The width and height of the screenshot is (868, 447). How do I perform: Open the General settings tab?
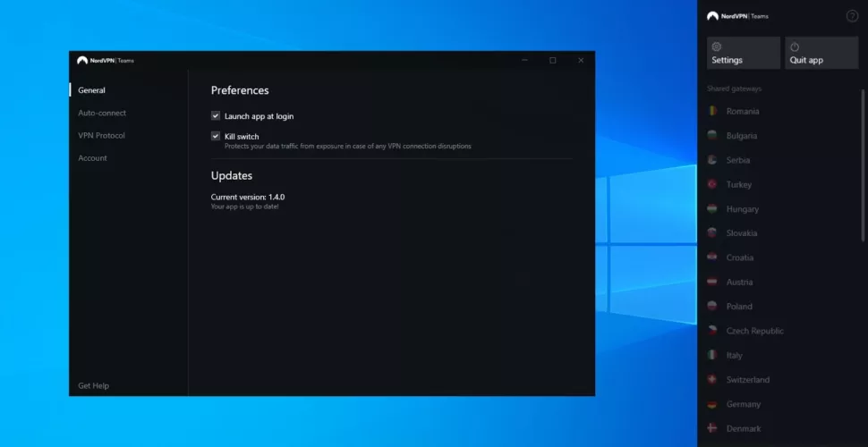(x=91, y=90)
